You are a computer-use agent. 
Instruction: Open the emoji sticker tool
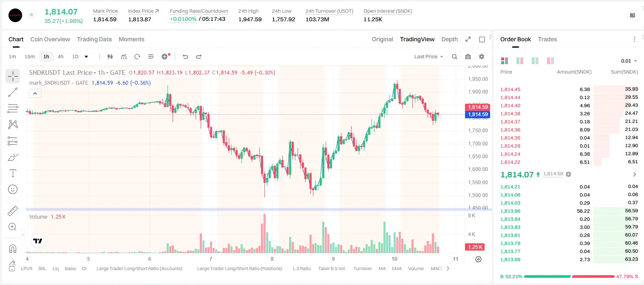tap(13, 189)
